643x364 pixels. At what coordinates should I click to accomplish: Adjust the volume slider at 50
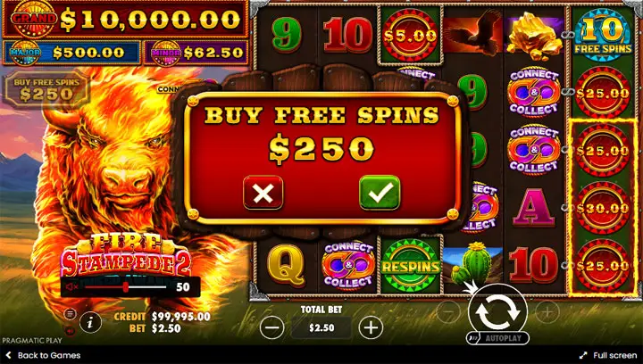point(126,287)
